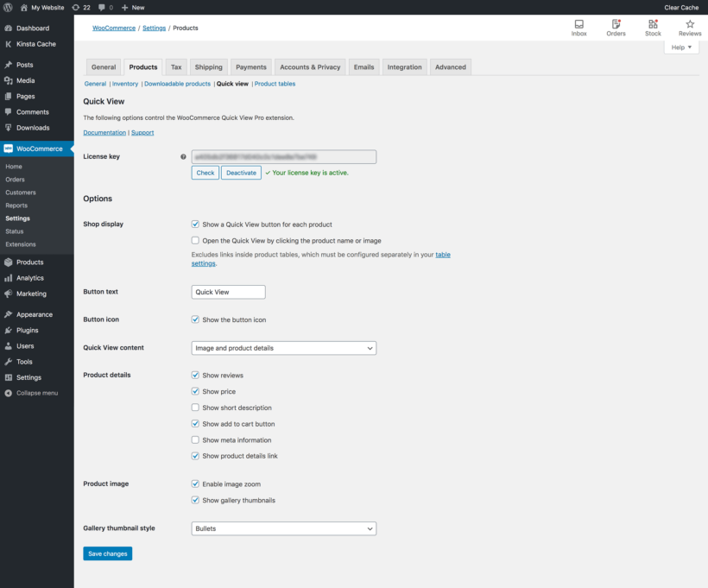This screenshot has width=708, height=588.
Task: Click the Dashboard gauge icon in sidebar
Action: click(x=8, y=28)
